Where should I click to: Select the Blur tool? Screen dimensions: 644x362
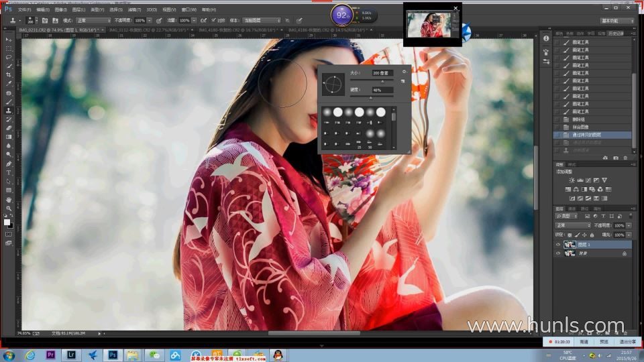[x=9, y=145]
